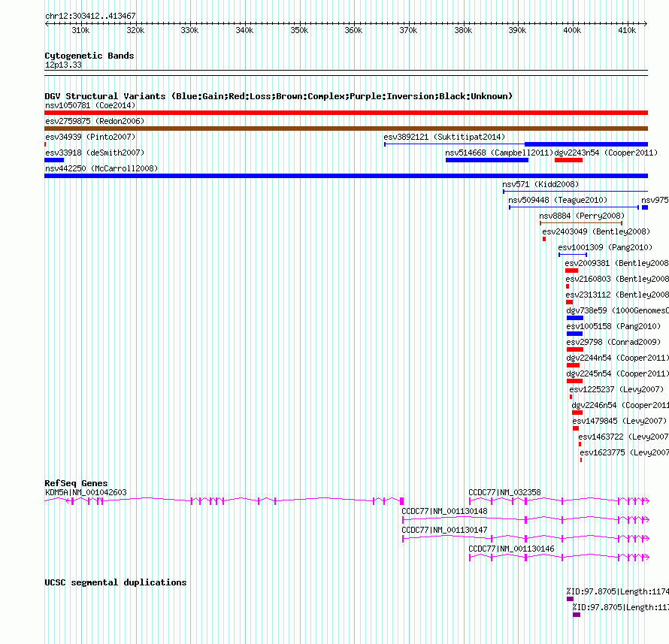The height and width of the screenshot is (644, 669).
Task: Click the 310k ruler position label
Action: tap(80, 30)
